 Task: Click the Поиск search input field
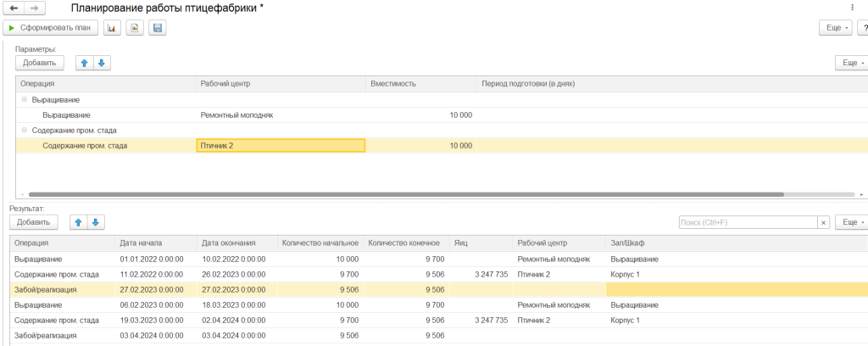click(x=747, y=222)
